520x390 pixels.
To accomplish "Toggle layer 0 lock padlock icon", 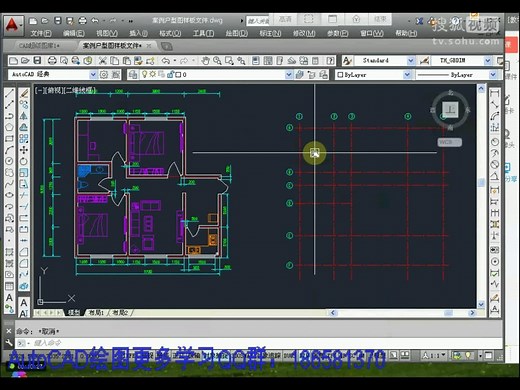I will [x=170, y=74].
